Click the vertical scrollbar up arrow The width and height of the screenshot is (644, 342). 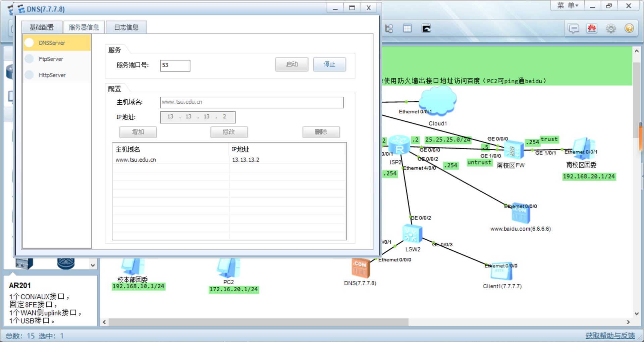point(636,51)
